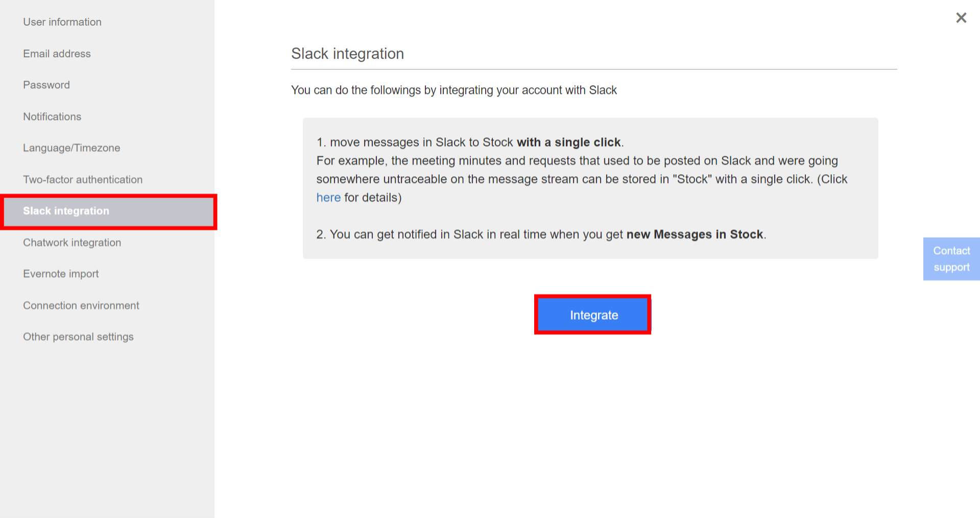Open the 'here' link for Slack details
980x518 pixels.
tap(328, 197)
